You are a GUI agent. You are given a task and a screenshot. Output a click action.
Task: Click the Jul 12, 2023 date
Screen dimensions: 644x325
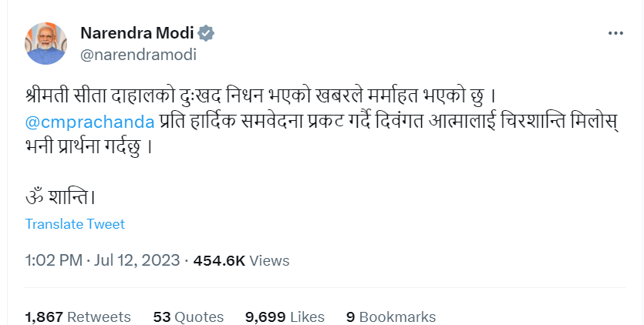pyautogui.click(x=137, y=261)
